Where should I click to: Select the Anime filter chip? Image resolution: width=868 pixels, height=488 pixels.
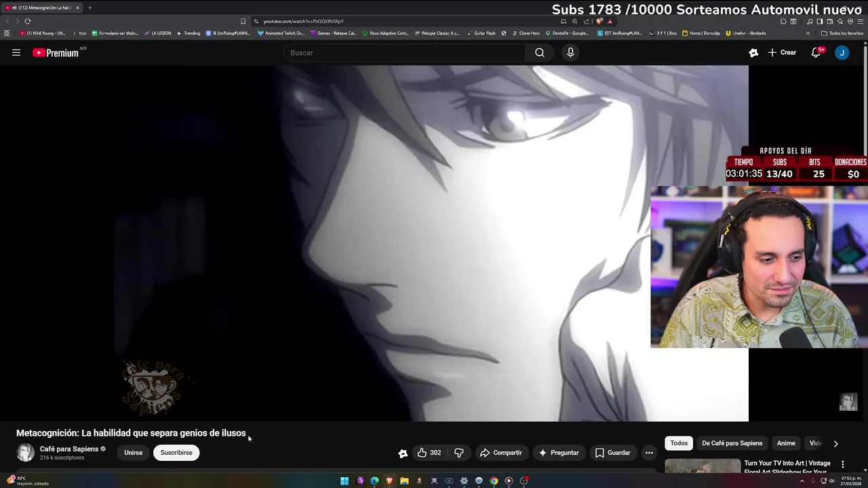click(x=786, y=443)
